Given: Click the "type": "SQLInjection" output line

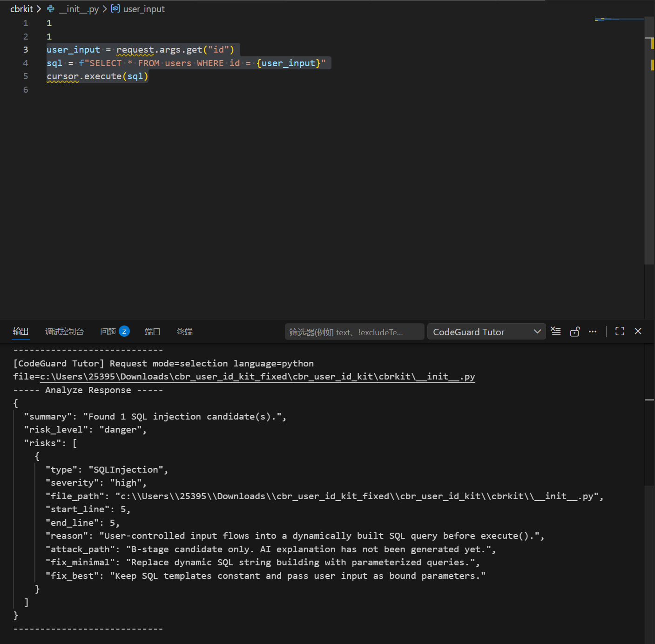Looking at the screenshot, I should click(107, 470).
